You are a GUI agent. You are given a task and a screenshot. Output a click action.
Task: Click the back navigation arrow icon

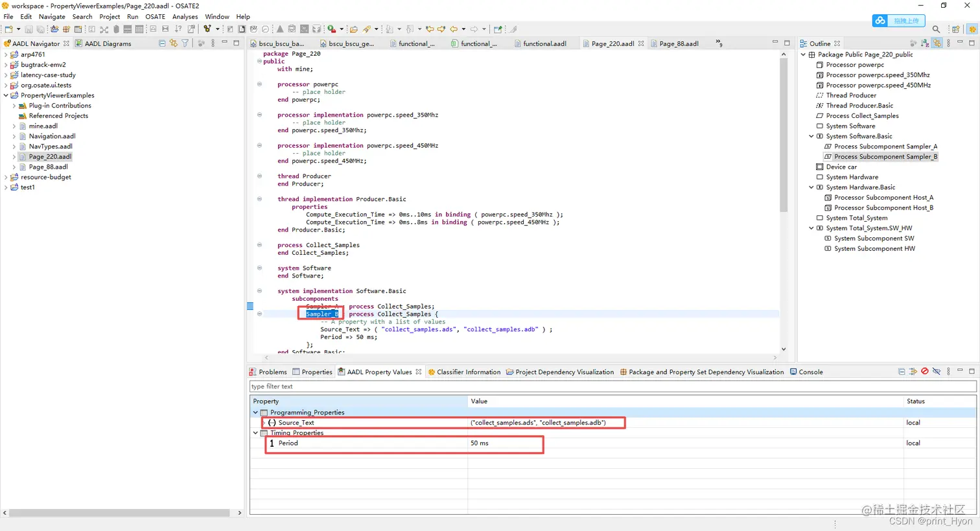tap(454, 29)
